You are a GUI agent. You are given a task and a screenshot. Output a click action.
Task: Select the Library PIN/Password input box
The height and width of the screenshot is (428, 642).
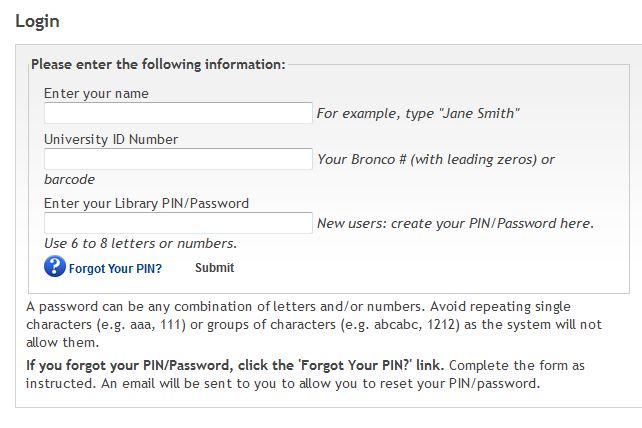click(x=178, y=223)
